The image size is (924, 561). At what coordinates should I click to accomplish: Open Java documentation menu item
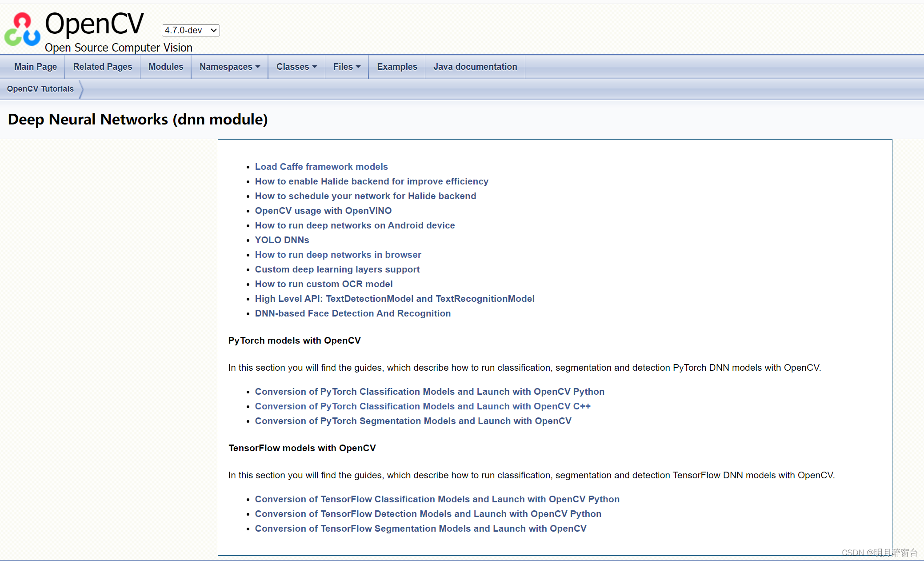point(475,67)
